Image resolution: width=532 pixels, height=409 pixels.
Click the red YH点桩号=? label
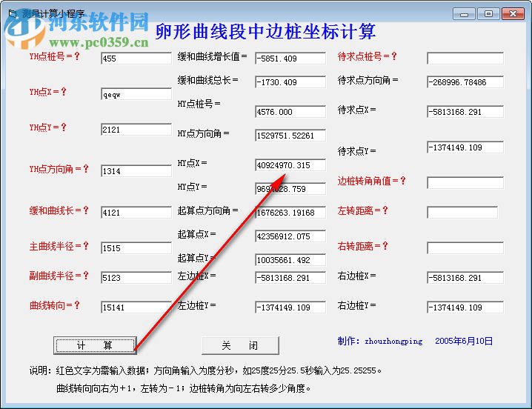point(55,56)
